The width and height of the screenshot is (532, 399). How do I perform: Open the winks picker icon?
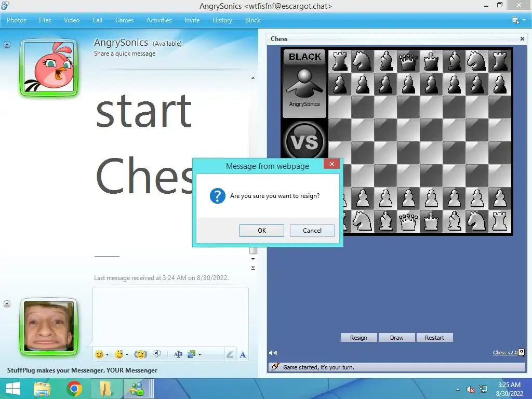tap(119, 354)
